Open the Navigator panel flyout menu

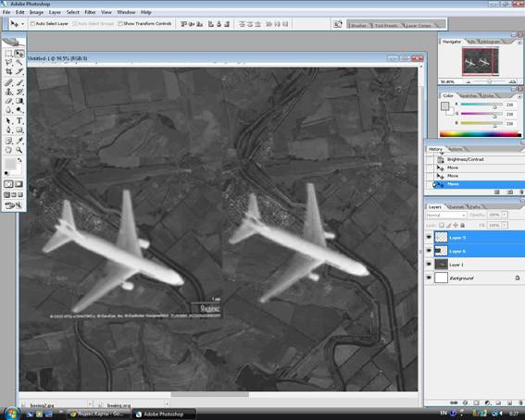coord(519,43)
